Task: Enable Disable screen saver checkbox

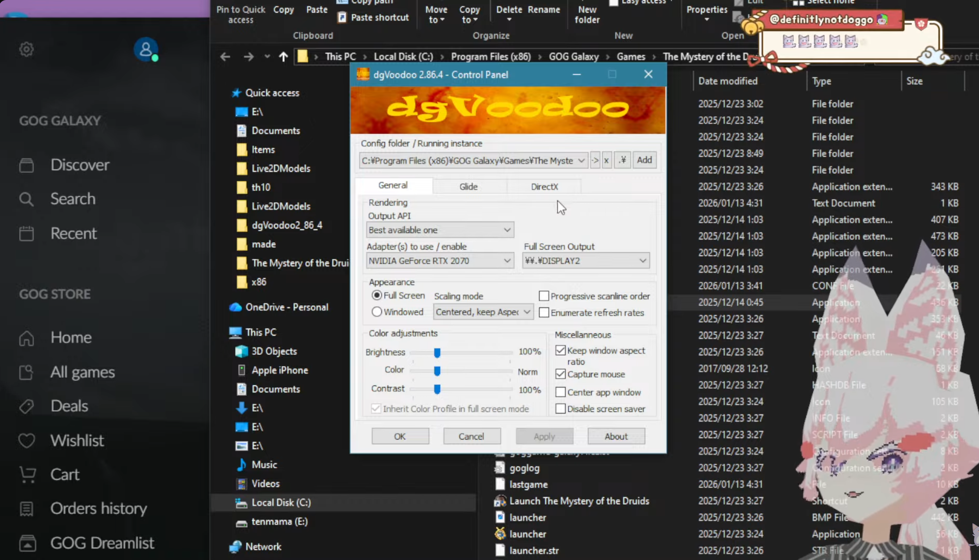Action: point(561,409)
